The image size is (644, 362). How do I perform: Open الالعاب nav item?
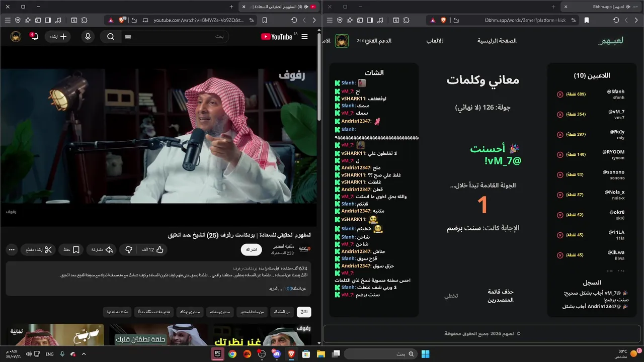435,41
